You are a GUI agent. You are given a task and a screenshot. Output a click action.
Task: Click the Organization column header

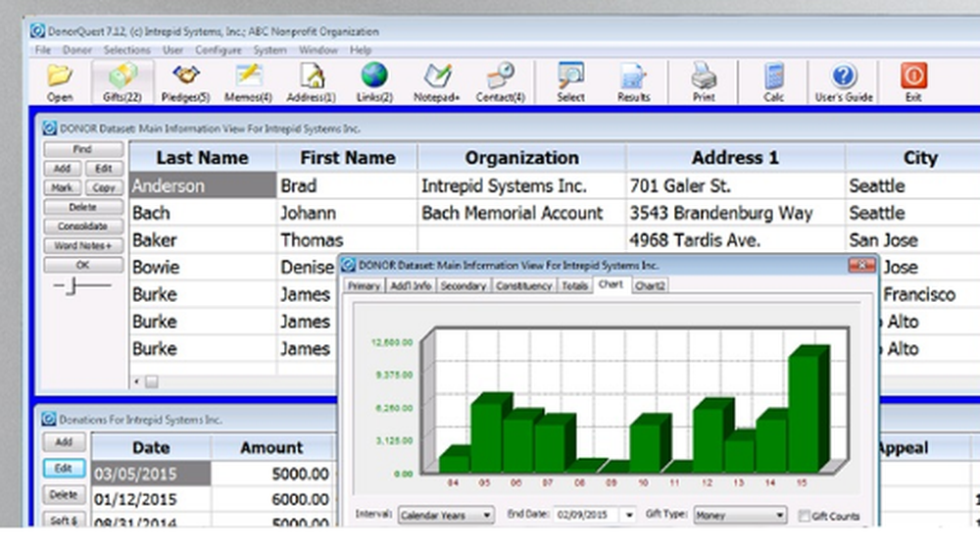pos(521,158)
